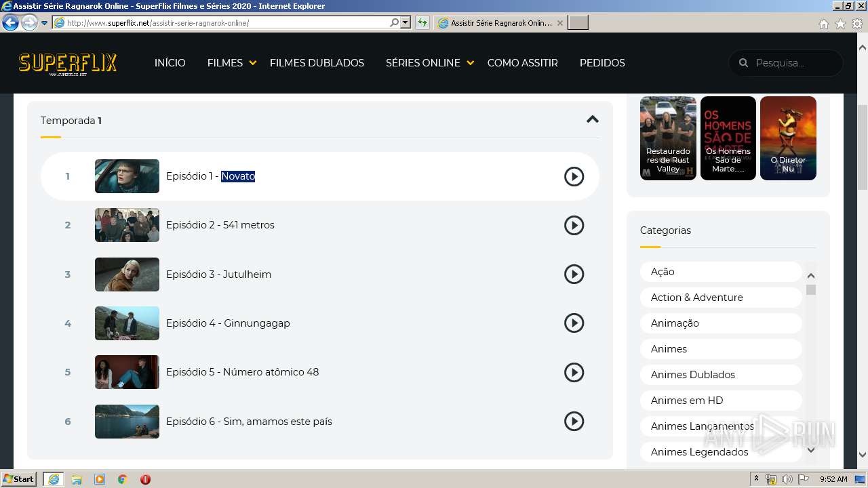Open the SÉRIES ONLINE menu

point(423,63)
